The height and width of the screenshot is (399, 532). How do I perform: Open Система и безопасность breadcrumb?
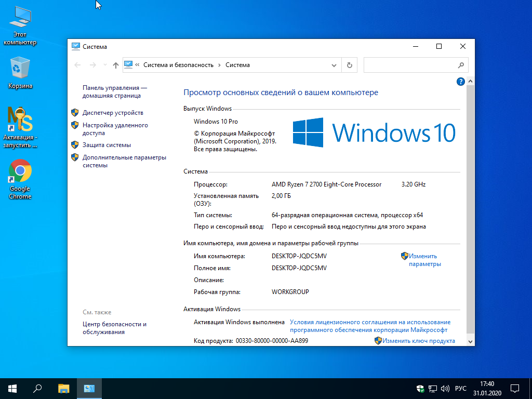tap(179, 65)
